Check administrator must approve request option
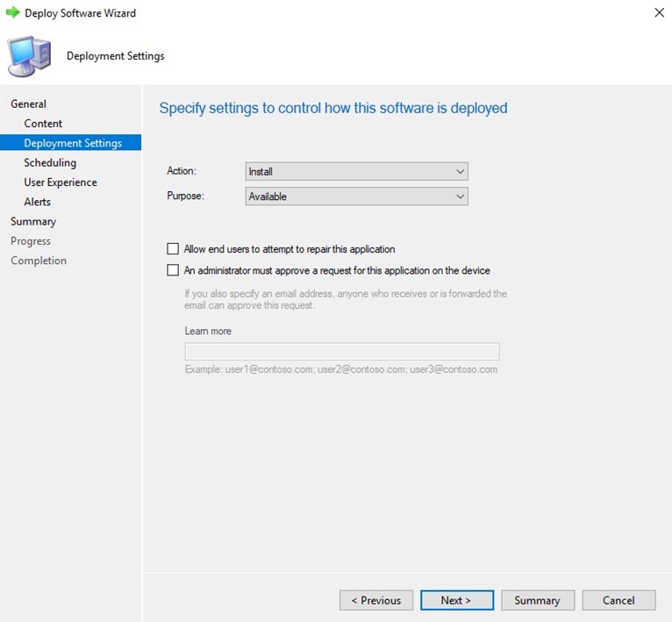672x622 pixels. point(173,270)
